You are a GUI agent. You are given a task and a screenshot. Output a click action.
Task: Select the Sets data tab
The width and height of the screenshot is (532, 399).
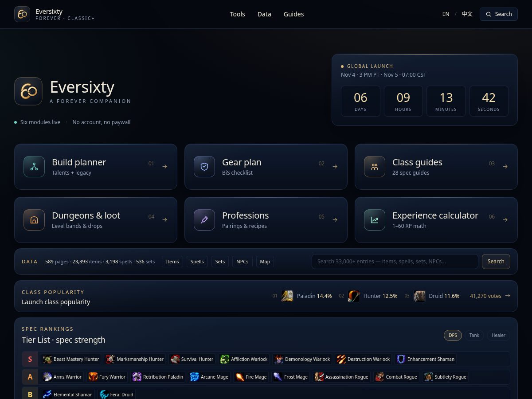tap(220, 262)
